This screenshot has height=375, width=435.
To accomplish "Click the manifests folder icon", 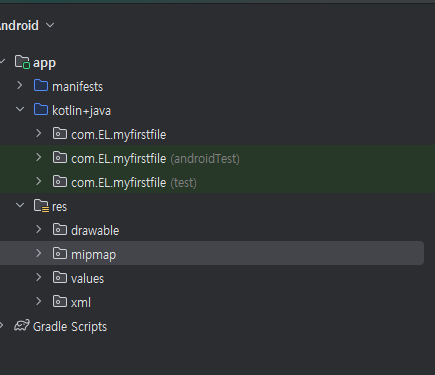I will click(x=41, y=86).
